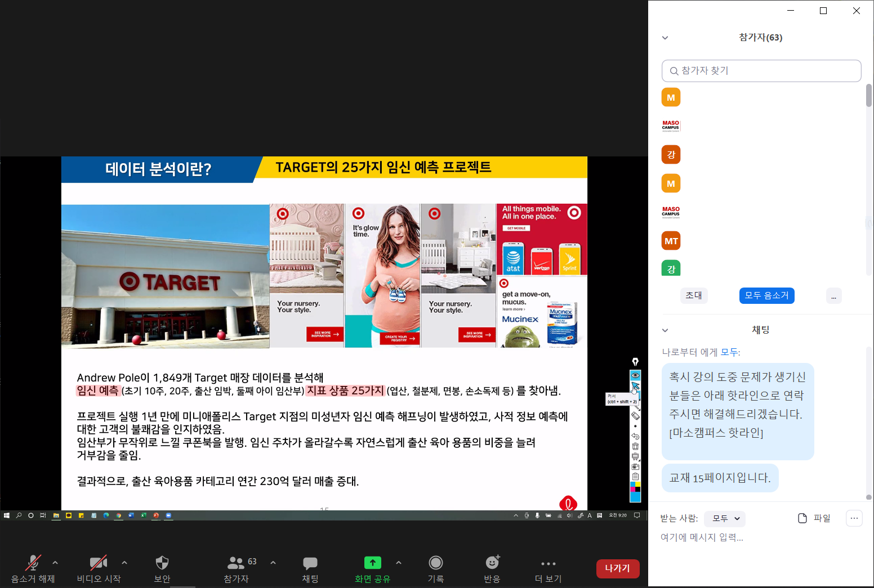The height and width of the screenshot is (588, 874).
Task: Open the 더 보기 more options menu
Action: [548, 568]
